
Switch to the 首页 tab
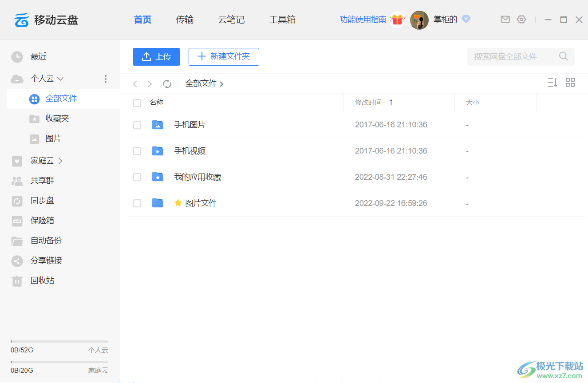(x=142, y=20)
